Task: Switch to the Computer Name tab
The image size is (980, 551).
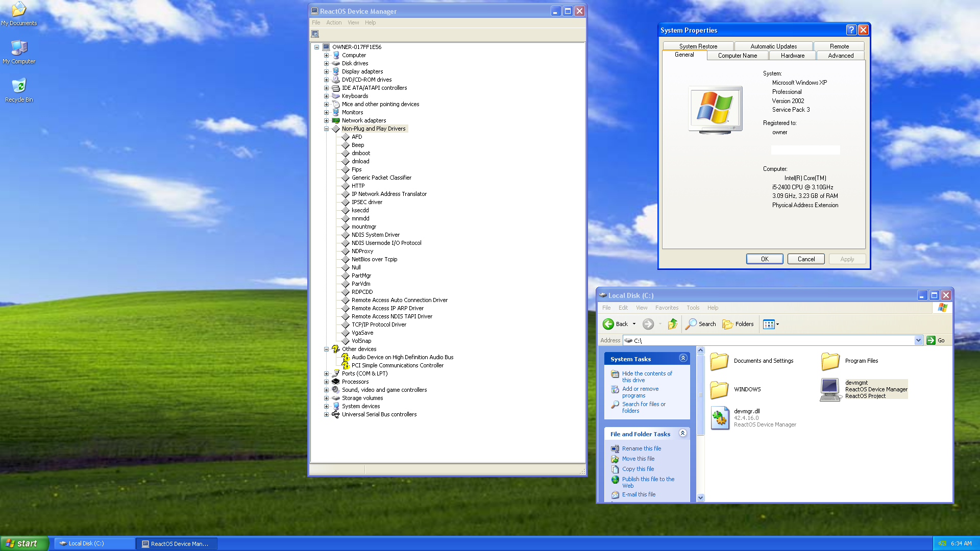Action: tap(737, 56)
